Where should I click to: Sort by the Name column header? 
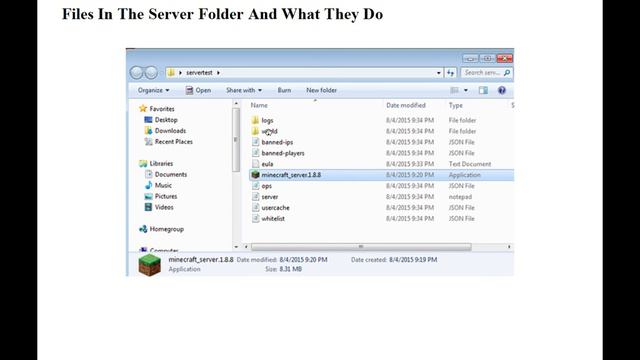point(259,105)
